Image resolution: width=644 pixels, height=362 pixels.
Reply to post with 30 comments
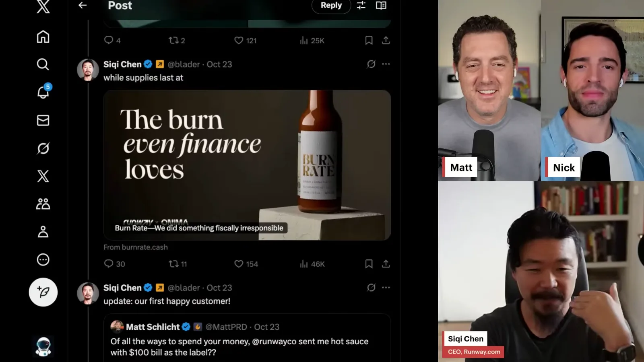click(115, 264)
